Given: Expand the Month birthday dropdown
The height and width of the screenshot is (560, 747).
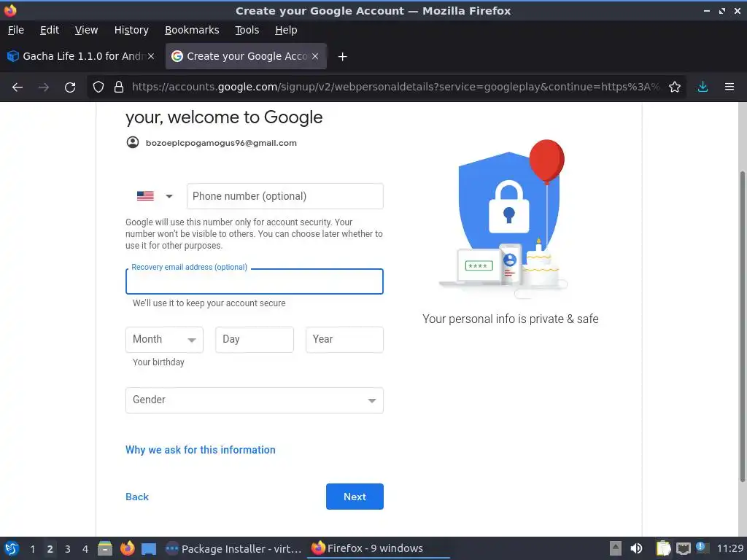Looking at the screenshot, I should pyautogui.click(x=164, y=340).
